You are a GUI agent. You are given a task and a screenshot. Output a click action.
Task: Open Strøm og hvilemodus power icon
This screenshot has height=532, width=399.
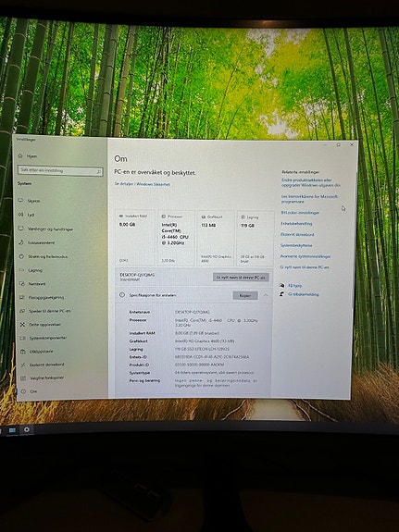click(21, 256)
